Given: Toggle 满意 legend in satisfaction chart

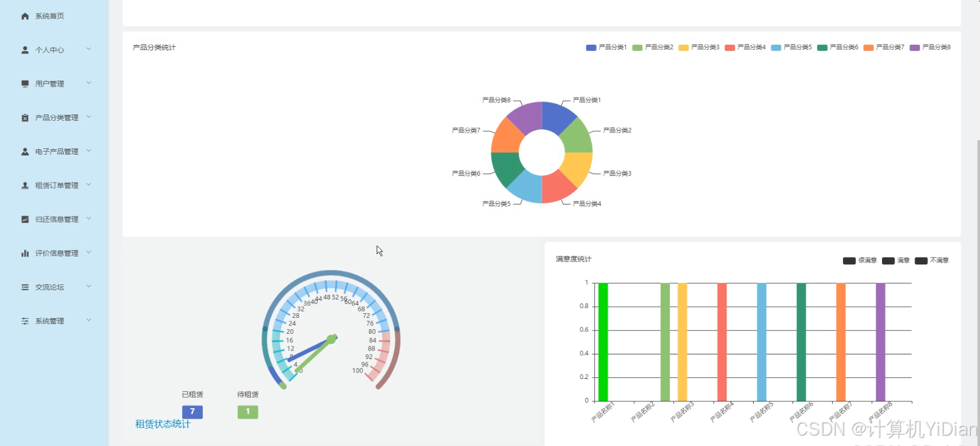Looking at the screenshot, I should pos(896,261).
